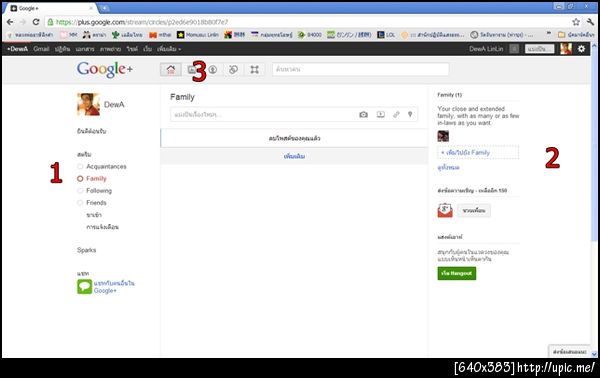The width and height of the screenshot is (600, 378).
Task: Select the Family circle stream
Action: [92, 179]
